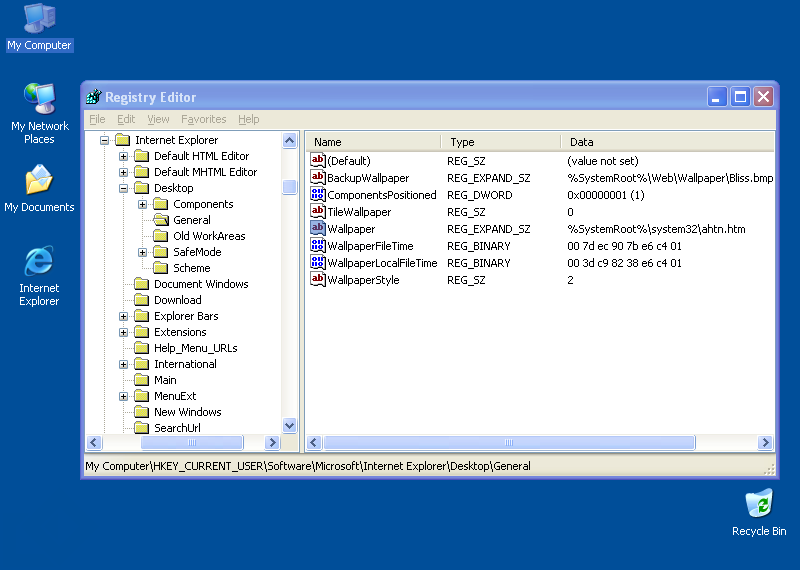This screenshot has width=800, height=570.
Task: Click the values pane horizontal scrollbar thumb
Action: [509, 442]
